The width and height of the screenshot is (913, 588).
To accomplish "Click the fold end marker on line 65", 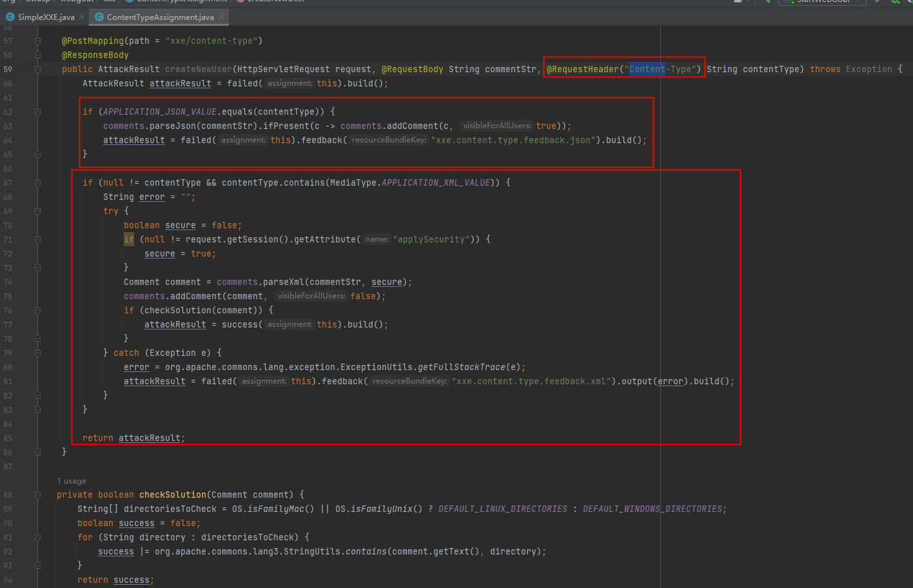I will [37, 154].
